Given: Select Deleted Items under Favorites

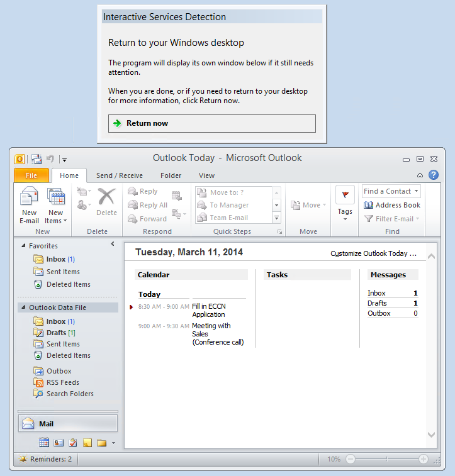Looking at the screenshot, I should [x=62, y=284].
